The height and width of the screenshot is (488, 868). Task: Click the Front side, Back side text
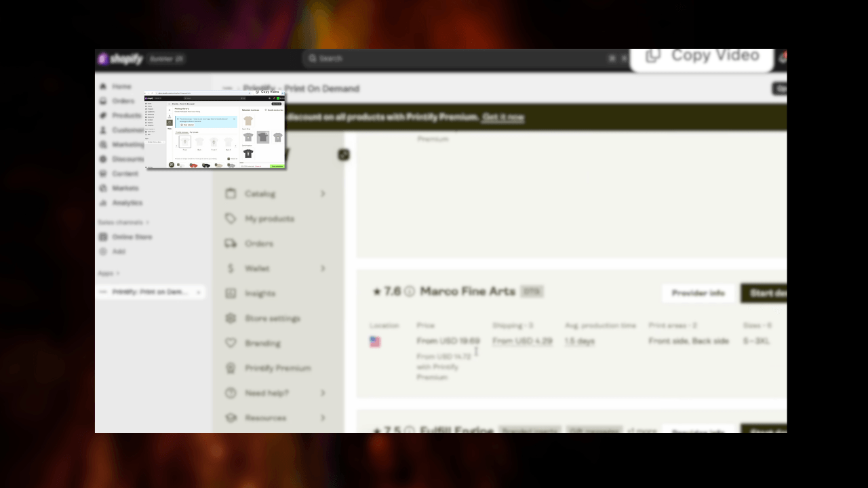point(689,341)
